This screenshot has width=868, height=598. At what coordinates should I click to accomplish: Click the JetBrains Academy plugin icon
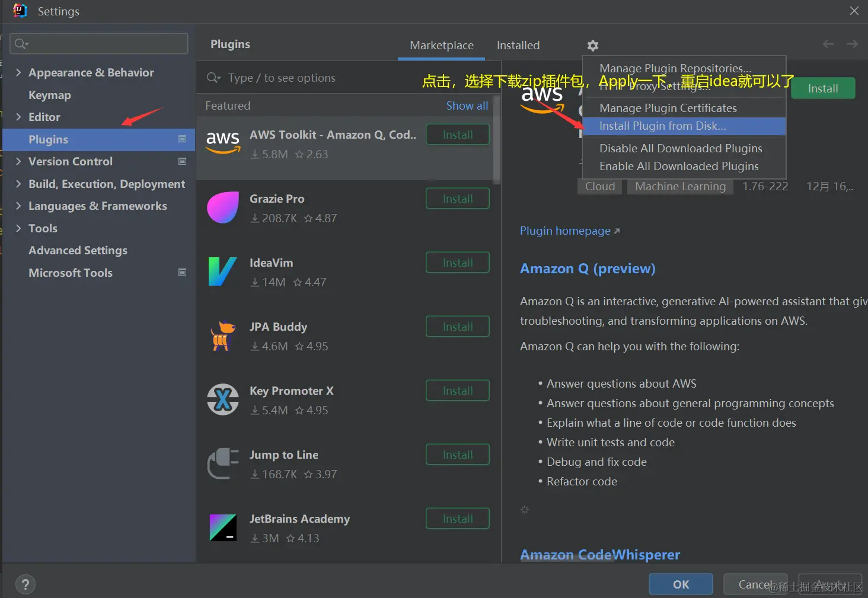pyautogui.click(x=223, y=527)
